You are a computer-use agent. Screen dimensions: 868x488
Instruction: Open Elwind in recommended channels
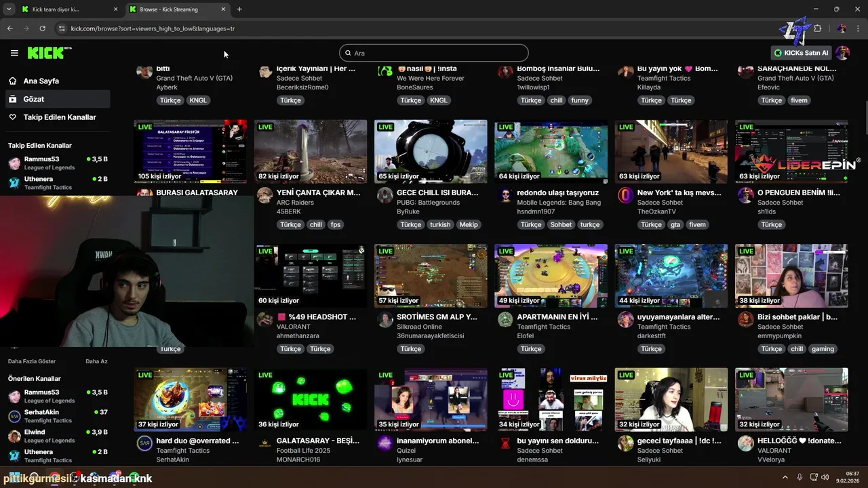(57, 436)
